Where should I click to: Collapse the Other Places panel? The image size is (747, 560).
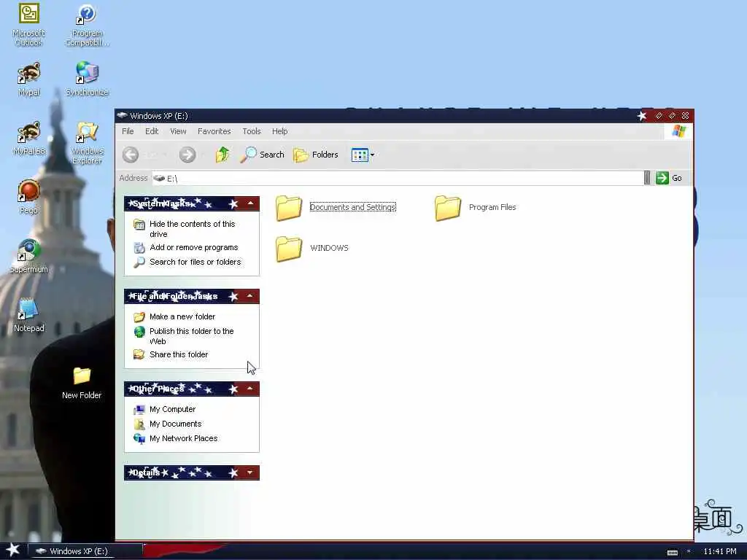coord(250,389)
